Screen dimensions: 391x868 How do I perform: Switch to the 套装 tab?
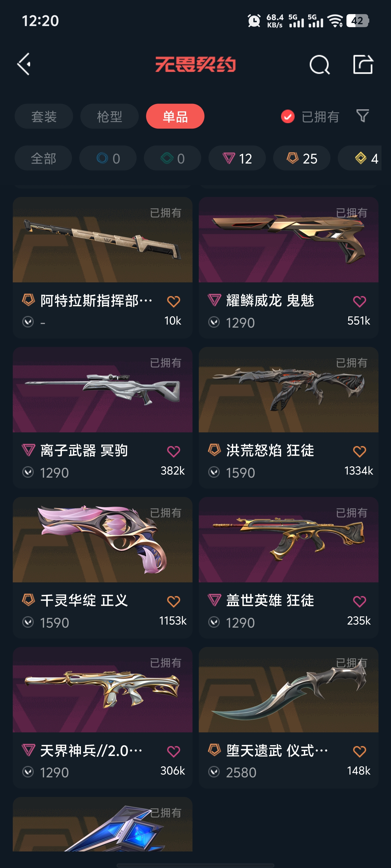pos(44,116)
